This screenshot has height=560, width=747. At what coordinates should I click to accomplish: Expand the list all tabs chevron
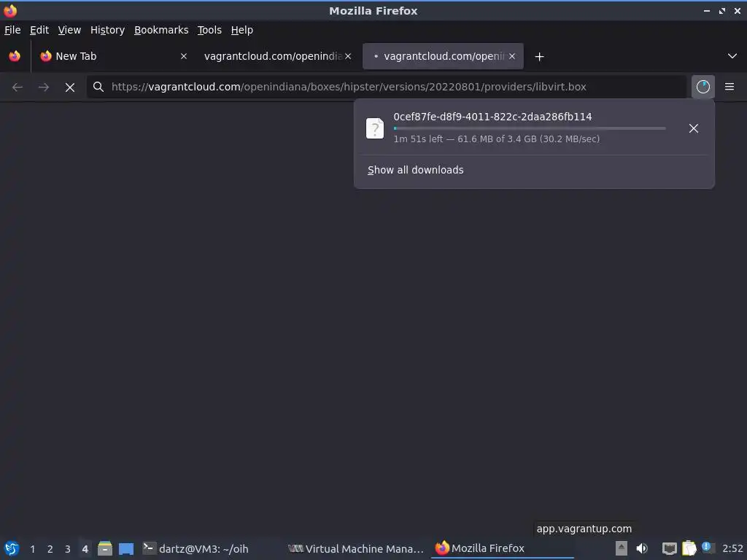pos(732,56)
